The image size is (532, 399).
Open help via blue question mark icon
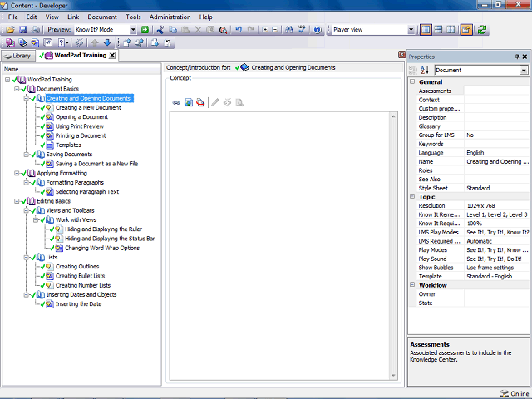coord(318,30)
